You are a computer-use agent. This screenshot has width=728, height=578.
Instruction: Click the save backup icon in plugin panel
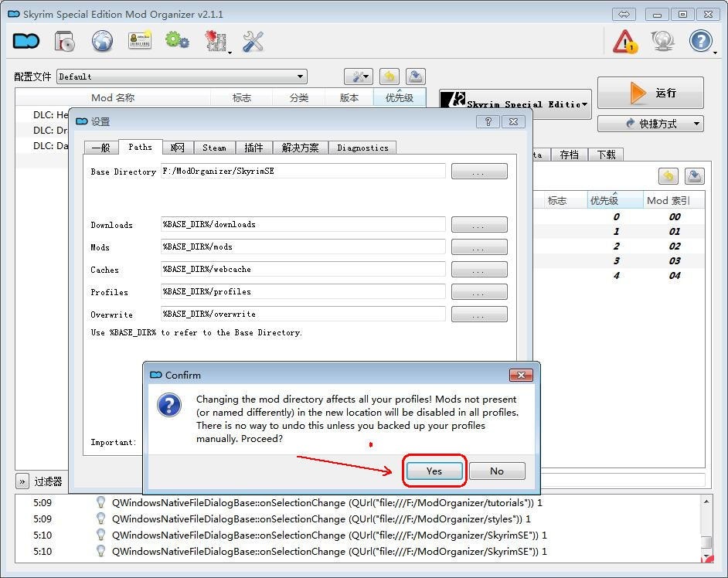[695, 176]
